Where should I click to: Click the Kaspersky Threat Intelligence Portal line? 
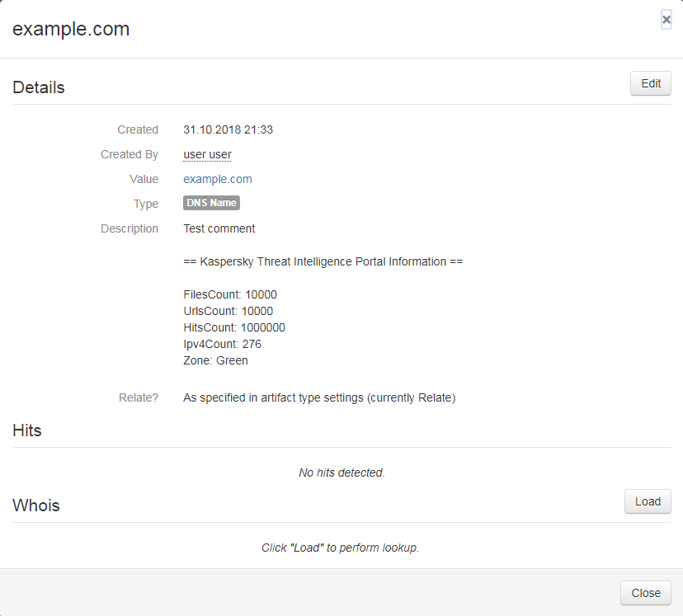pos(323,261)
